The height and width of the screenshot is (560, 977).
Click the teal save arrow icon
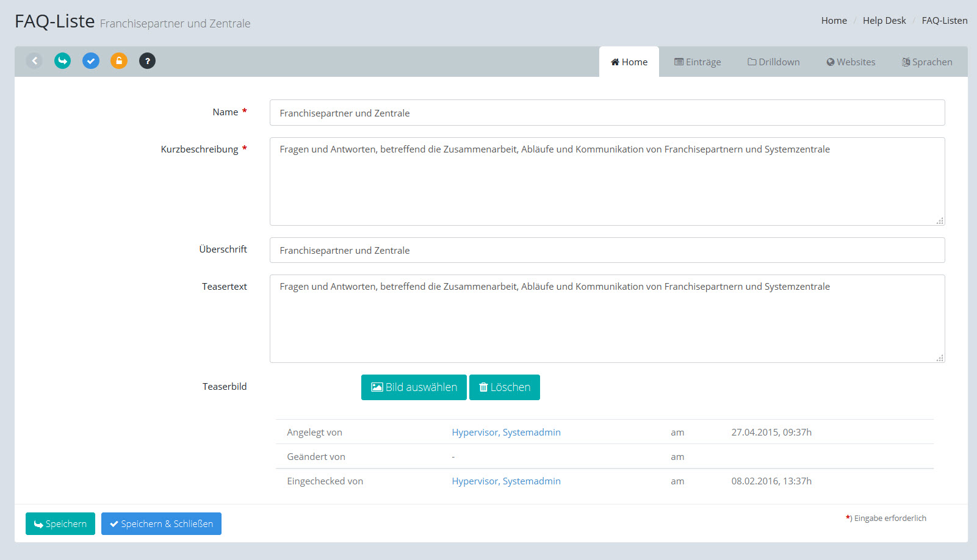pyautogui.click(x=62, y=61)
